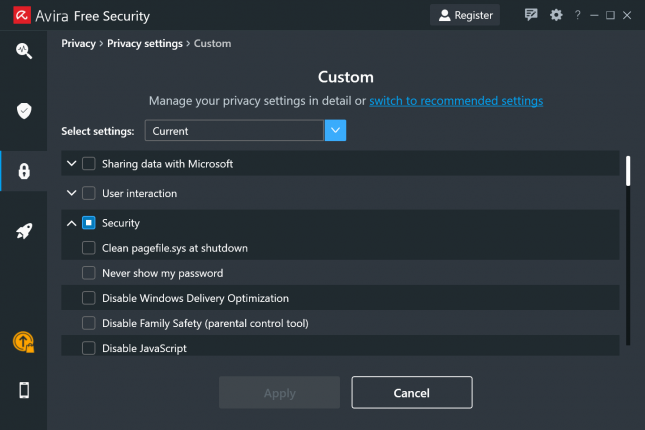Viewport: 645px width, 430px height.
Task: Click the help question mark icon
Action: pyautogui.click(x=578, y=15)
